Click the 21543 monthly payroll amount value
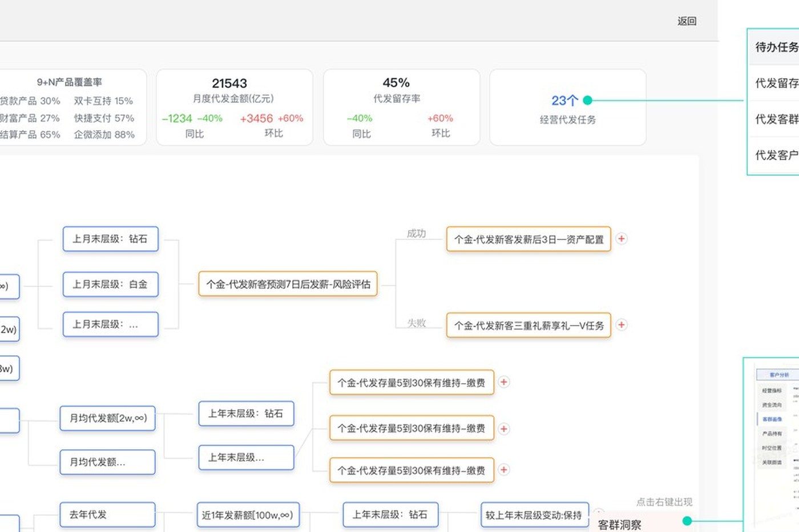This screenshot has height=532, width=799. point(229,83)
